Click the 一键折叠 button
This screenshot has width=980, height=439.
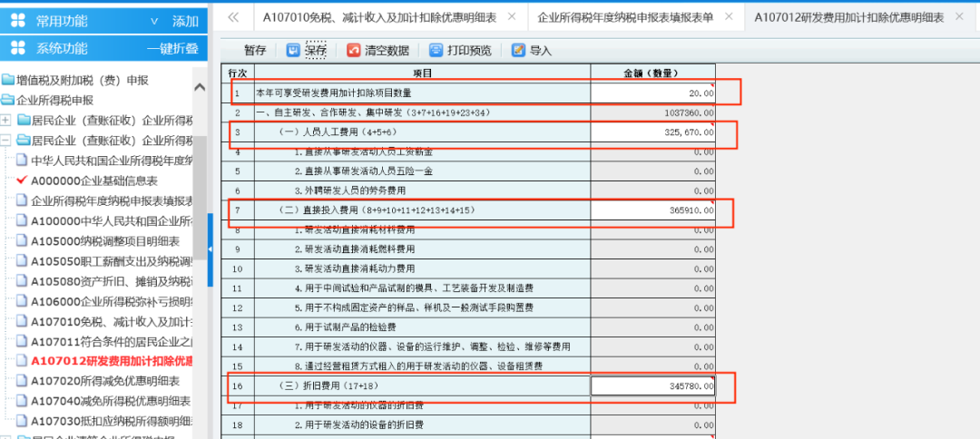172,49
